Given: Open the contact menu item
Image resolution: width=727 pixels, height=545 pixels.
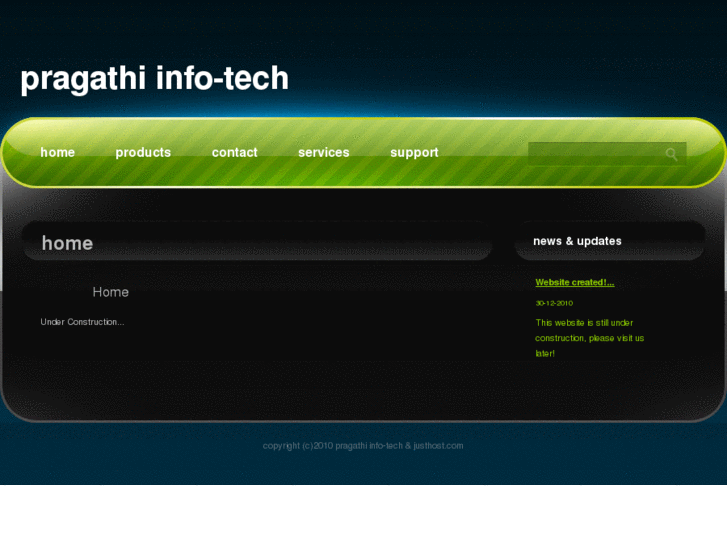Looking at the screenshot, I should click(235, 152).
